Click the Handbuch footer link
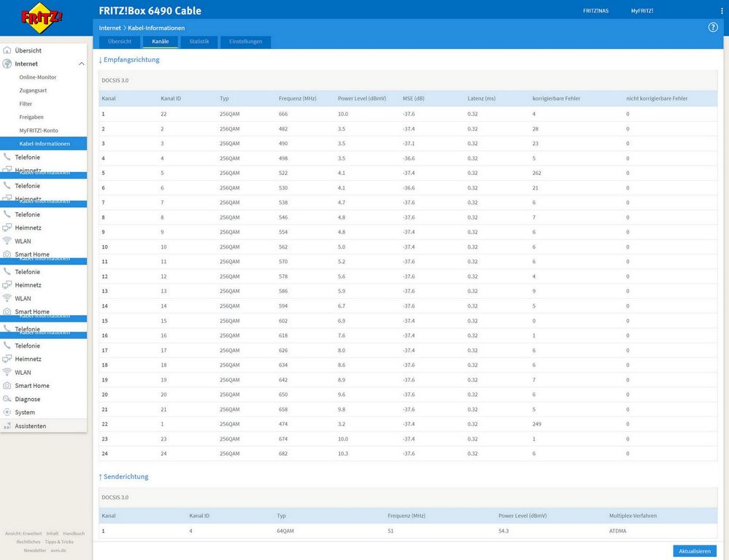 (x=74, y=534)
